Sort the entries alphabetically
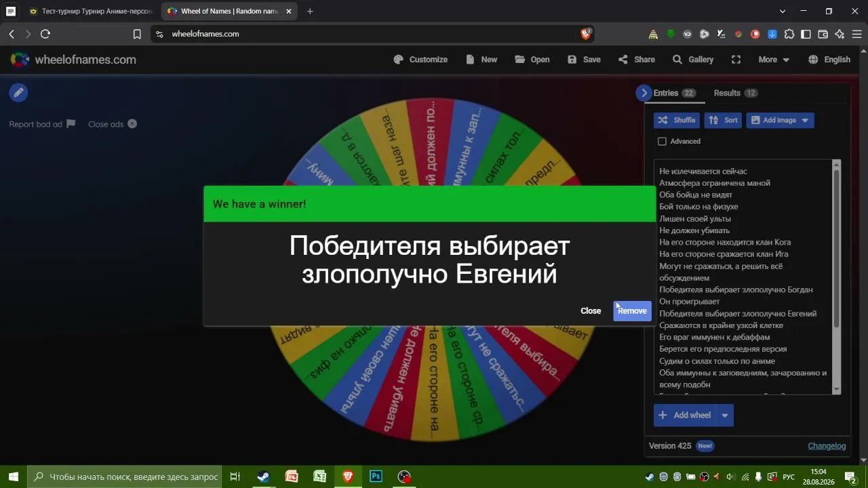The height and width of the screenshot is (488, 868). tap(723, 120)
